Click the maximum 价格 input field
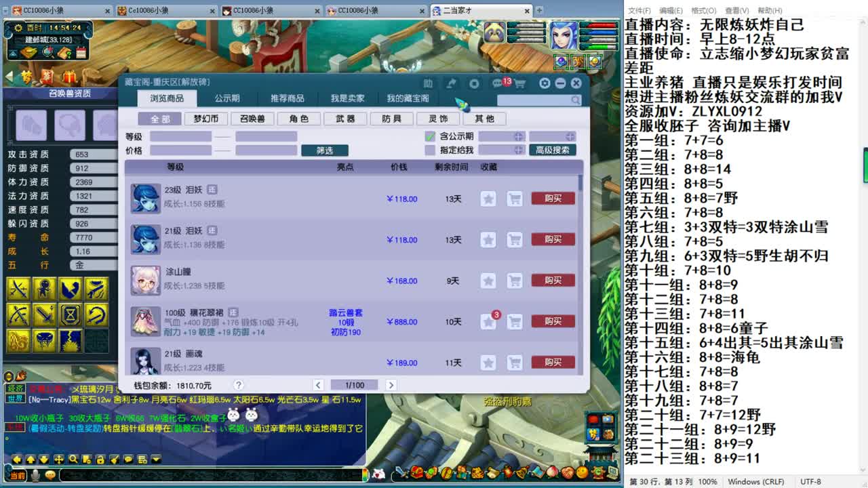868x488 pixels. (x=266, y=150)
